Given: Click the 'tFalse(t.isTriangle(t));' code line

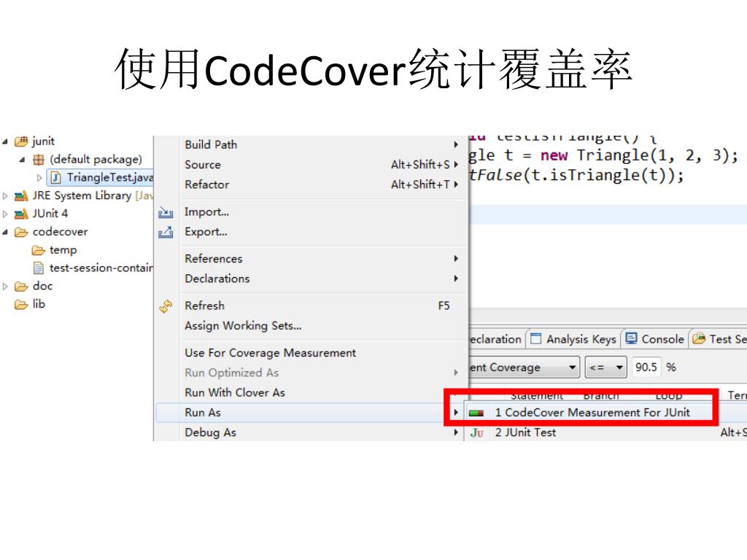Looking at the screenshot, I should point(576,176).
